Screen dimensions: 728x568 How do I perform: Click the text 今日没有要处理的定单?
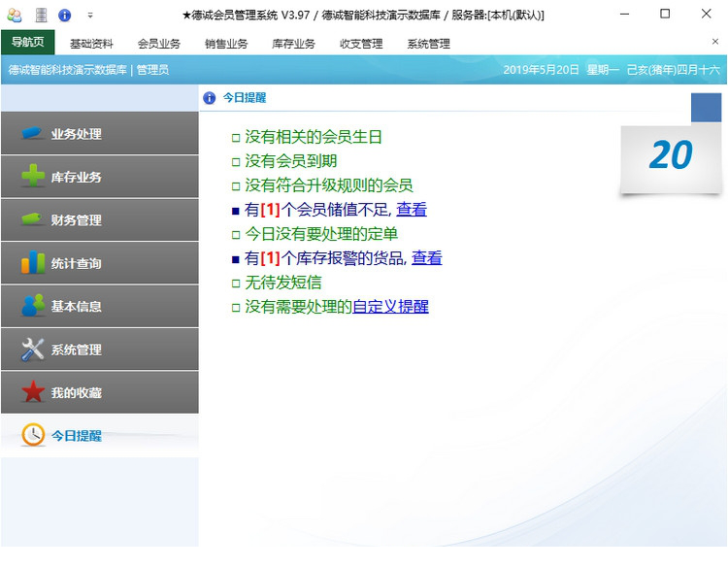pyautogui.click(x=321, y=234)
